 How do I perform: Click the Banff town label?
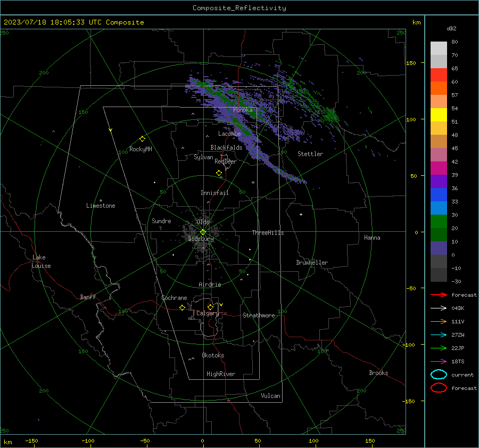tap(88, 297)
